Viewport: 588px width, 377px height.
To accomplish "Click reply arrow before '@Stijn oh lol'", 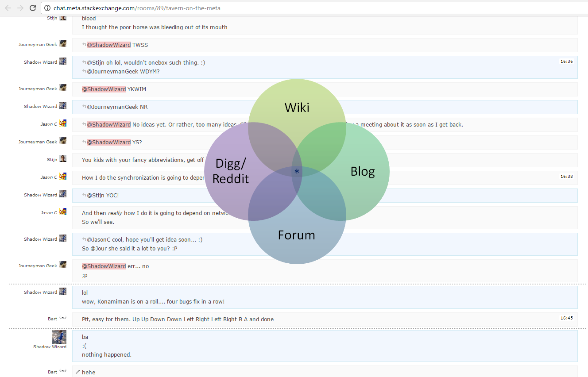I will click(x=84, y=62).
